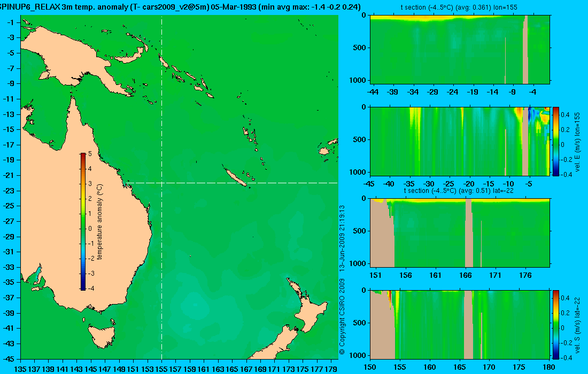The width and height of the screenshot is (588, 374).
Task: Click the 'vel. S (m/s) lat=-22' label
Action: coord(577,324)
